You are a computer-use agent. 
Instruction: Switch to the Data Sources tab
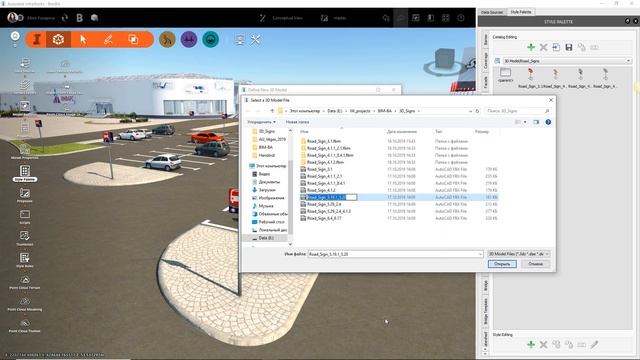(492, 12)
